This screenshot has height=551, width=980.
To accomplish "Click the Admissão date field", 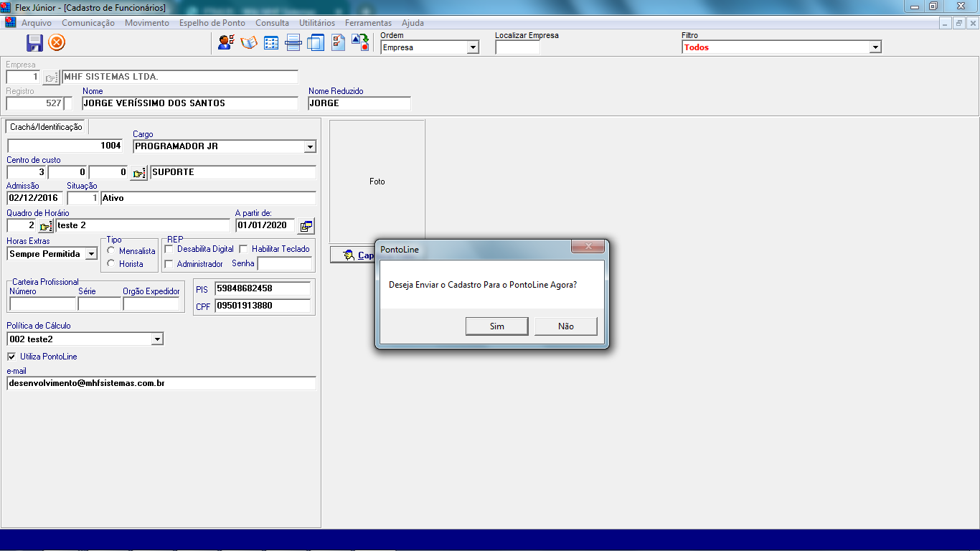I will coord(34,198).
